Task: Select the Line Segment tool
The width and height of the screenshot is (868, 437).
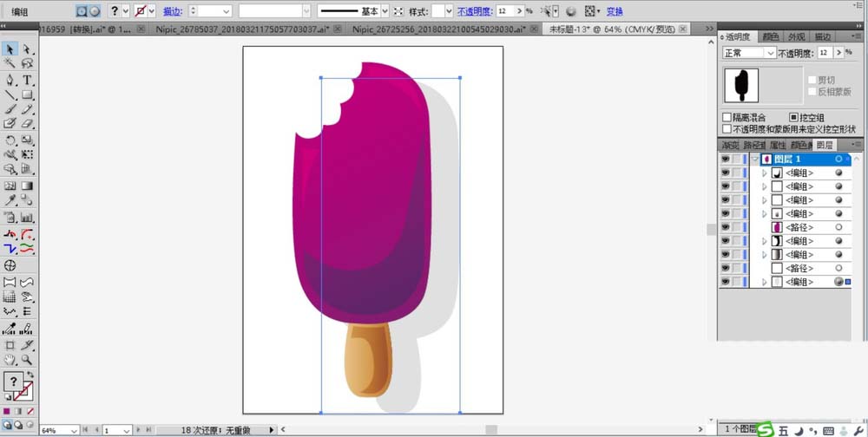Action: click(x=10, y=95)
